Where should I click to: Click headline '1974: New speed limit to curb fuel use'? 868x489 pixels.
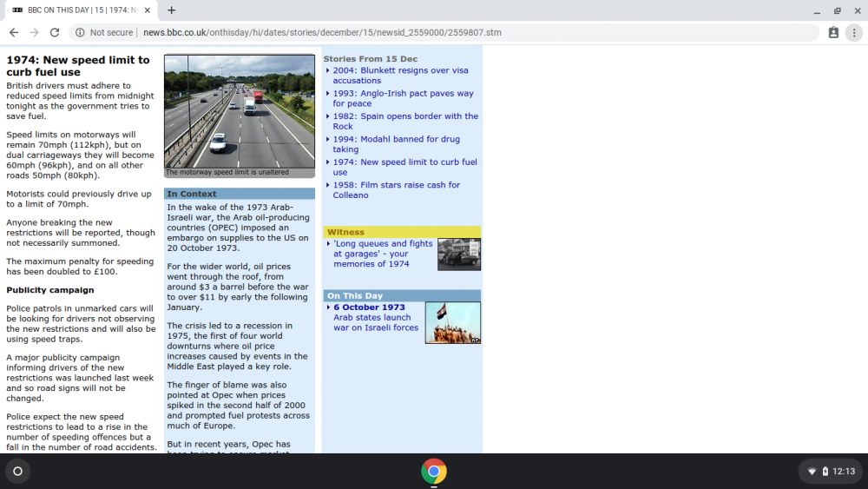(78, 66)
